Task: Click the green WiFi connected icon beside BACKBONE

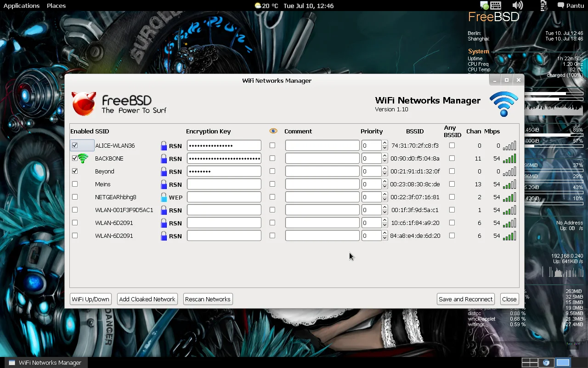Action: click(83, 158)
